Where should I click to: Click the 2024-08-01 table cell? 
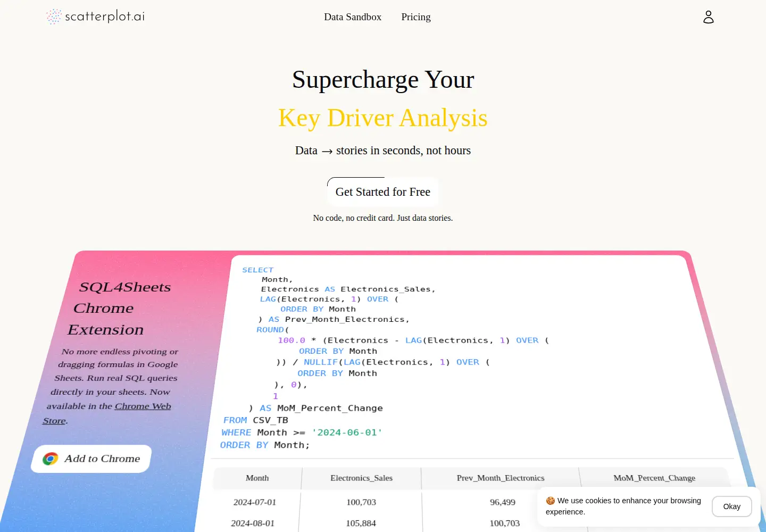(x=253, y=523)
